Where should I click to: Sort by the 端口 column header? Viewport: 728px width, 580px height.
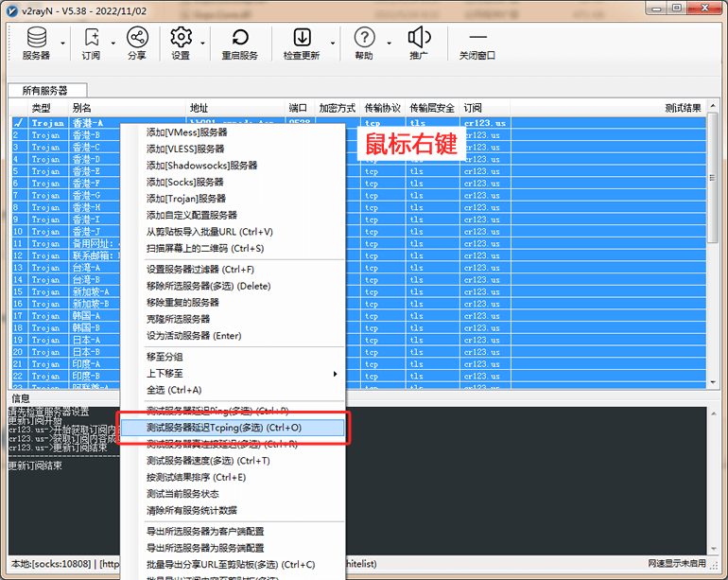(300, 108)
